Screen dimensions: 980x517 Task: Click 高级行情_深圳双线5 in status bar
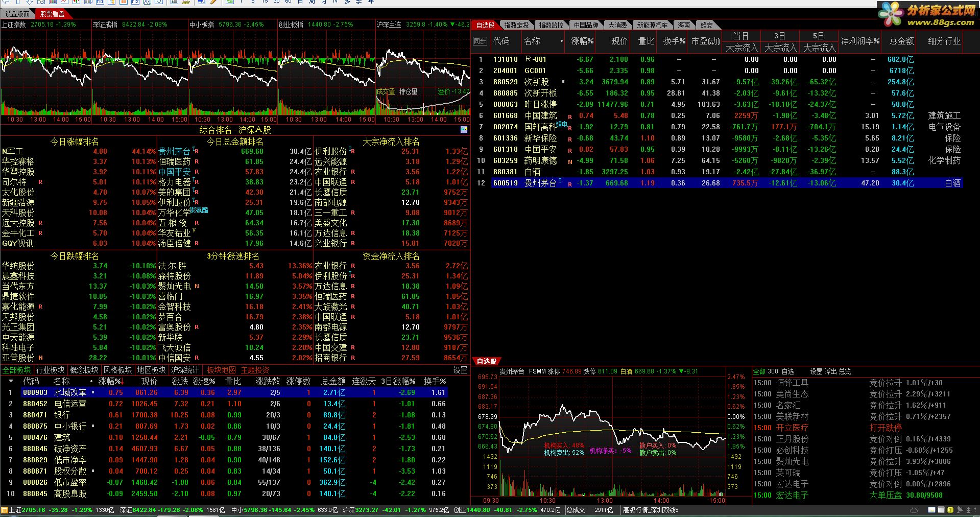[x=651, y=510]
